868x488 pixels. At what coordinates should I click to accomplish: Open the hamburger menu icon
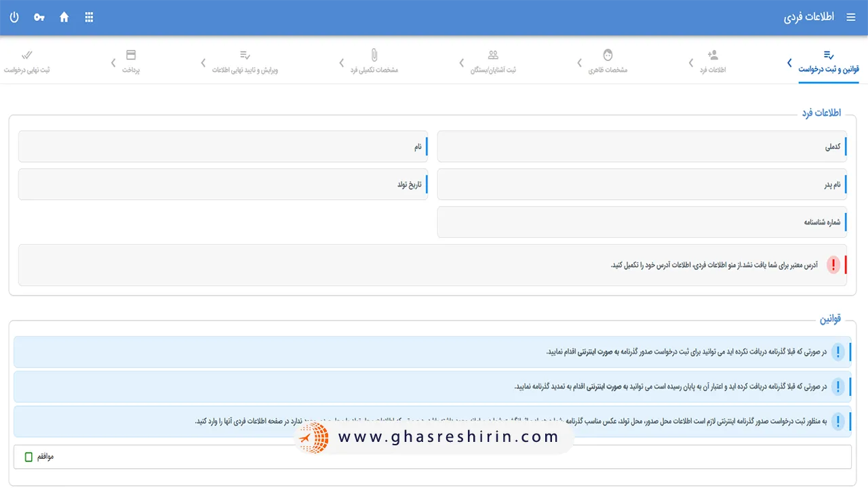click(851, 17)
